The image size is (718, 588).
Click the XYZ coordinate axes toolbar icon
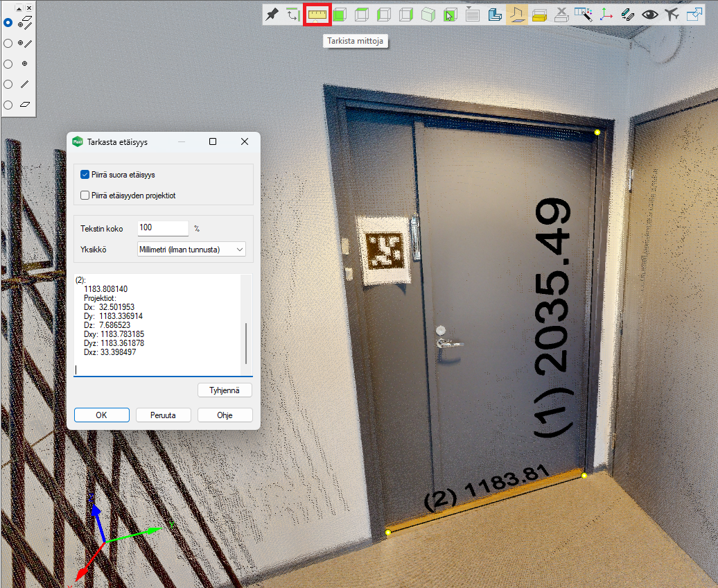point(606,15)
